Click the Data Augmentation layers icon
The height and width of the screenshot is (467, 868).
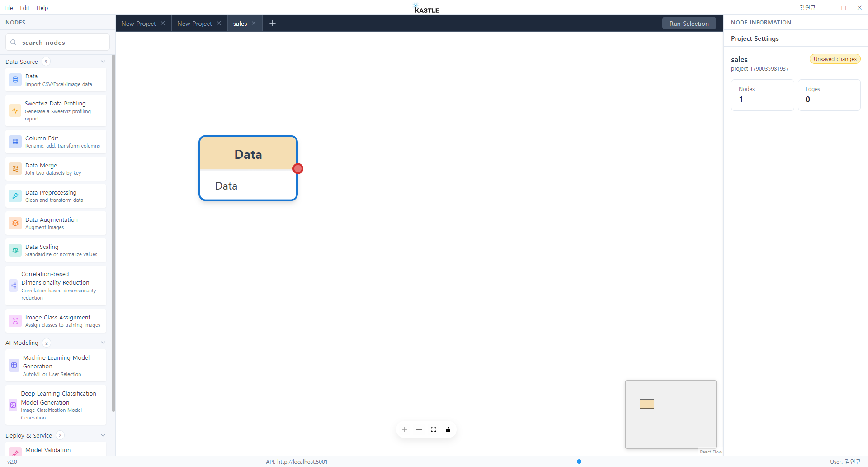15,223
